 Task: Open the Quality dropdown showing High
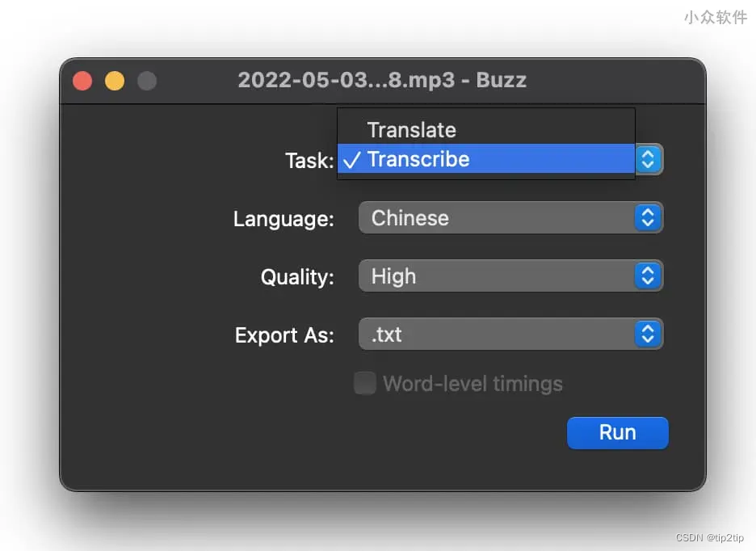pos(510,275)
